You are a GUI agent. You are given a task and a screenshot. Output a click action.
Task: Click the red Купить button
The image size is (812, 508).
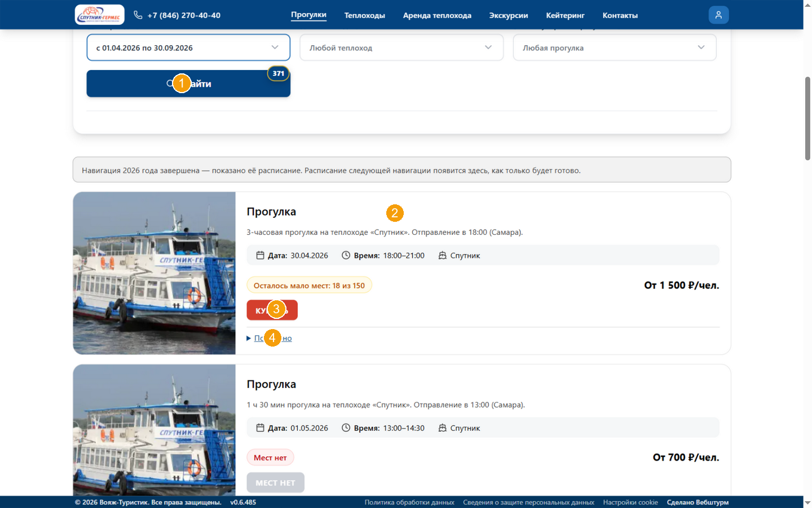pos(272,310)
